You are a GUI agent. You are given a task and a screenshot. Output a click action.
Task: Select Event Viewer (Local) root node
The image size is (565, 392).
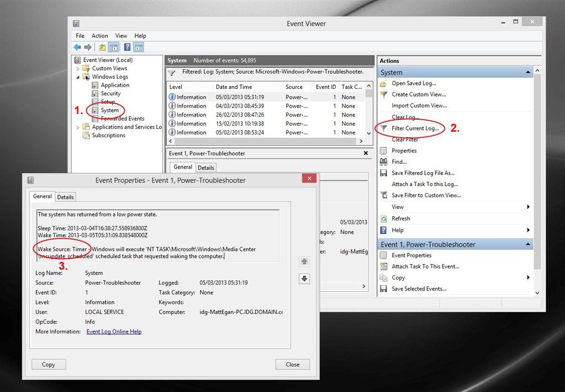click(108, 60)
